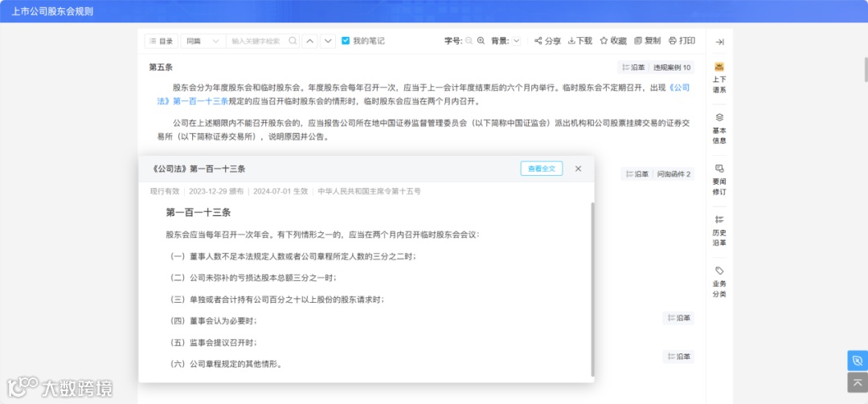Screen dimensions: 868x404
Task: Toggle the 我的笔记 checkbox
Action: coord(346,41)
